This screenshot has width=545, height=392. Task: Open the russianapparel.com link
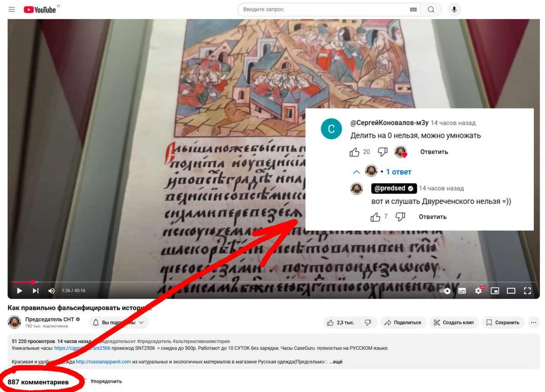click(x=104, y=362)
